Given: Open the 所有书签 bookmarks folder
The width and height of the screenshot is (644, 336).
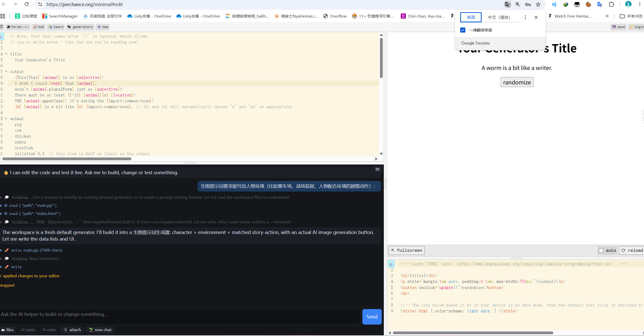Looking at the screenshot, I should coord(631,16).
